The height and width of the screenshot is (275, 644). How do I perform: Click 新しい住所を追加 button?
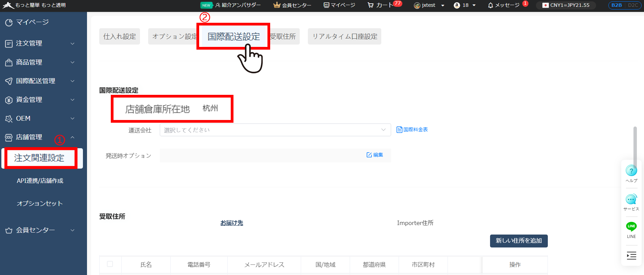point(519,241)
